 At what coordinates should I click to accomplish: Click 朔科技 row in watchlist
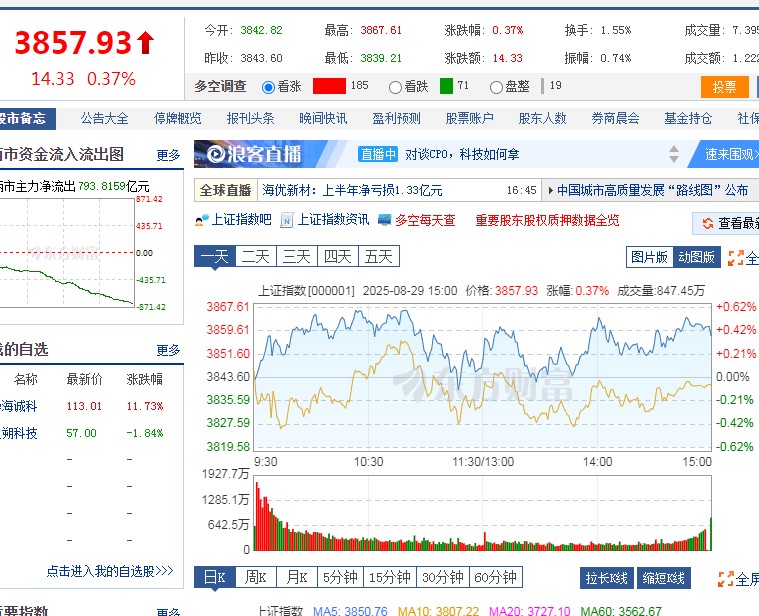point(92,433)
